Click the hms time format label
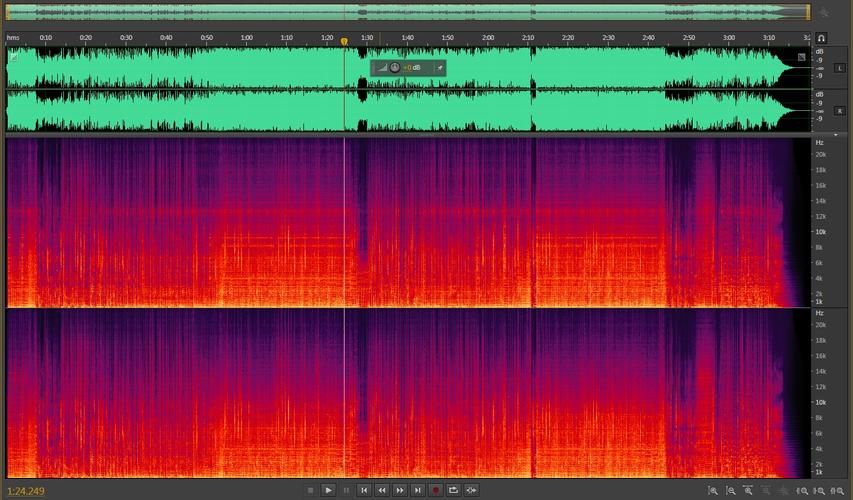This screenshot has width=853, height=500. point(13,38)
